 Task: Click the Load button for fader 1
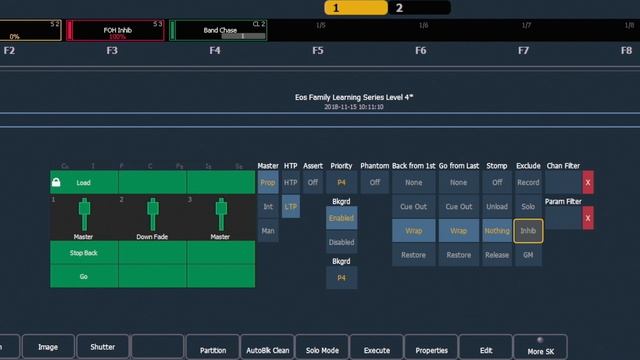84,182
